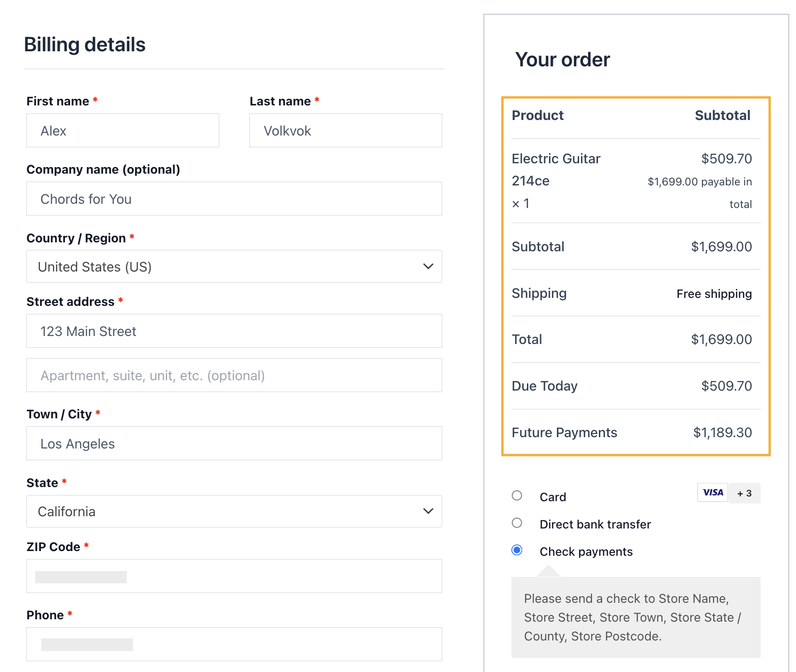The width and height of the screenshot is (796, 672).
Task: Click the First name field containing Alex
Action: (123, 130)
